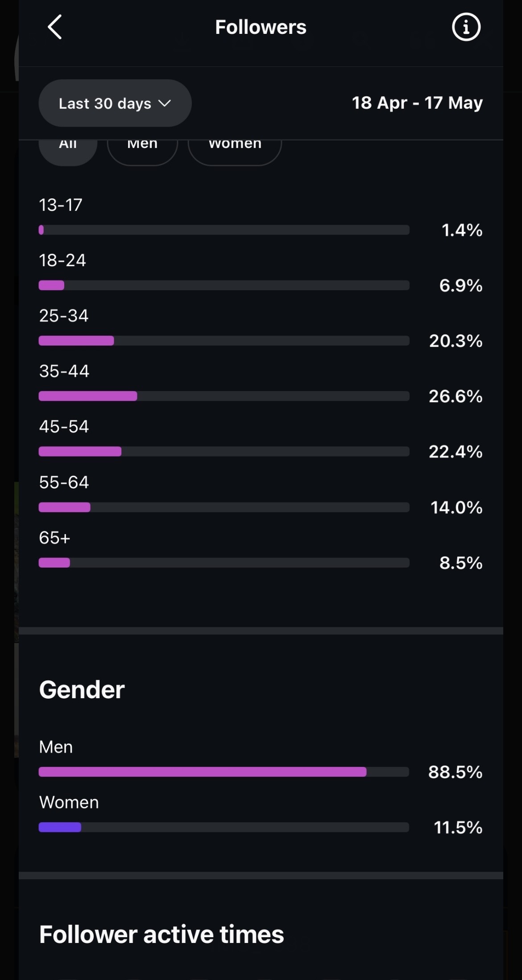Expand the Last 30 days dropdown
The width and height of the screenshot is (522, 980).
(115, 103)
